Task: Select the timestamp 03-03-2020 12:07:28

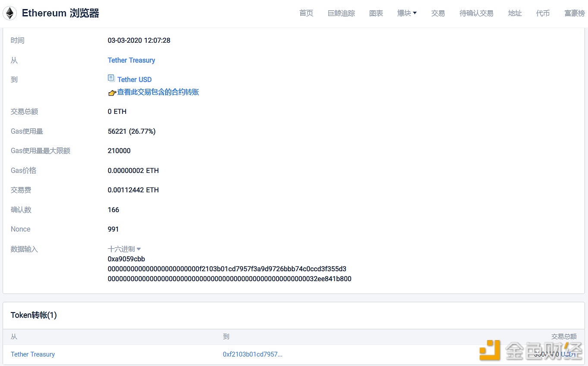Action: (139, 41)
